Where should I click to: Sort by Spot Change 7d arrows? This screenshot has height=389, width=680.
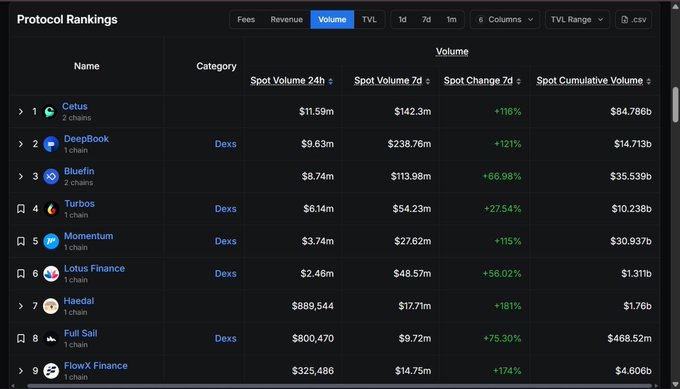pos(519,81)
